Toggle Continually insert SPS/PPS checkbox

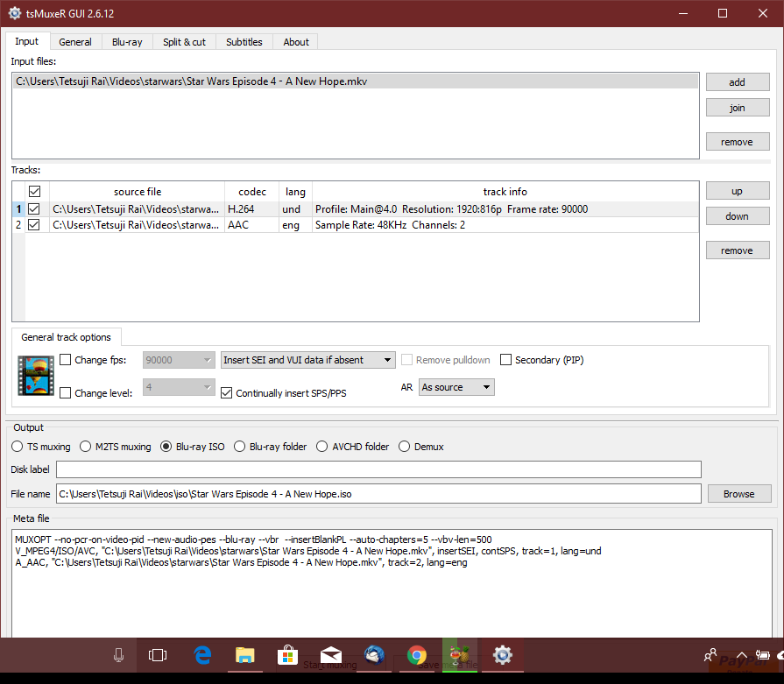pyautogui.click(x=227, y=393)
